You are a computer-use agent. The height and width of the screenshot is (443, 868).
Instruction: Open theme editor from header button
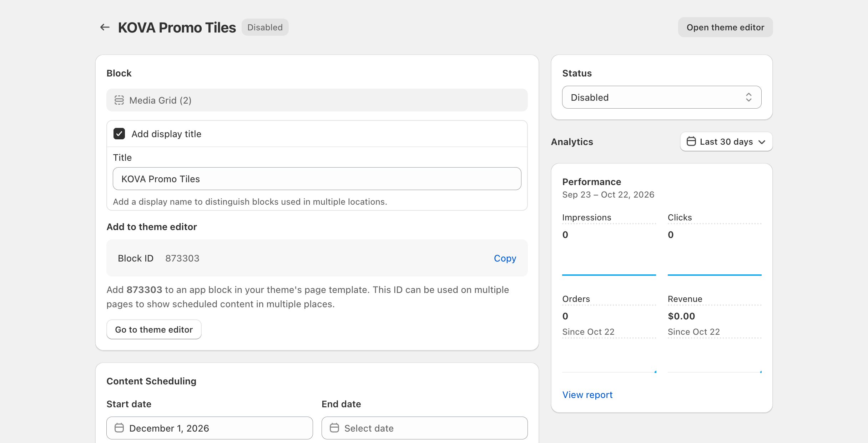pos(725,27)
